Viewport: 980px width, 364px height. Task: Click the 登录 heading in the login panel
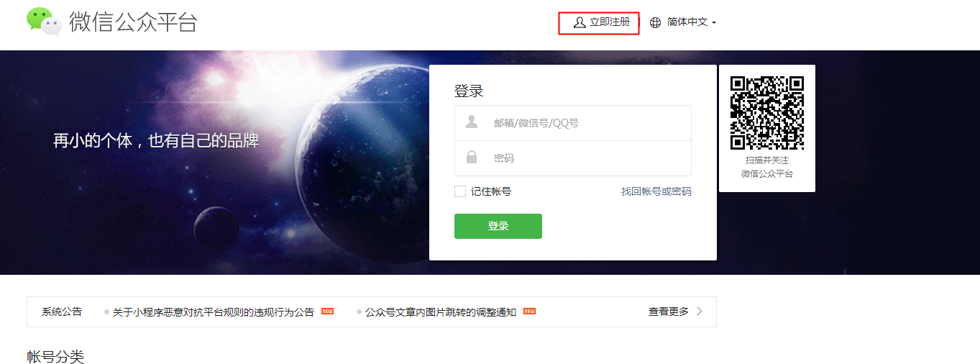[x=469, y=91]
